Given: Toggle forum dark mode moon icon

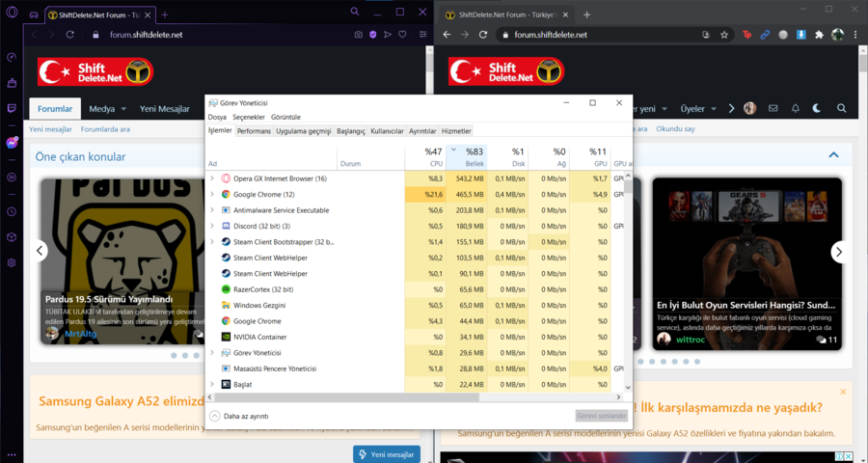Looking at the screenshot, I should click(x=817, y=109).
